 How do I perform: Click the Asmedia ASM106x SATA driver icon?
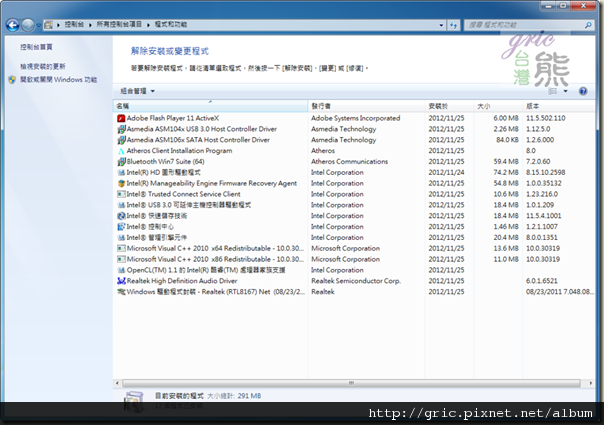pos(121,140)
